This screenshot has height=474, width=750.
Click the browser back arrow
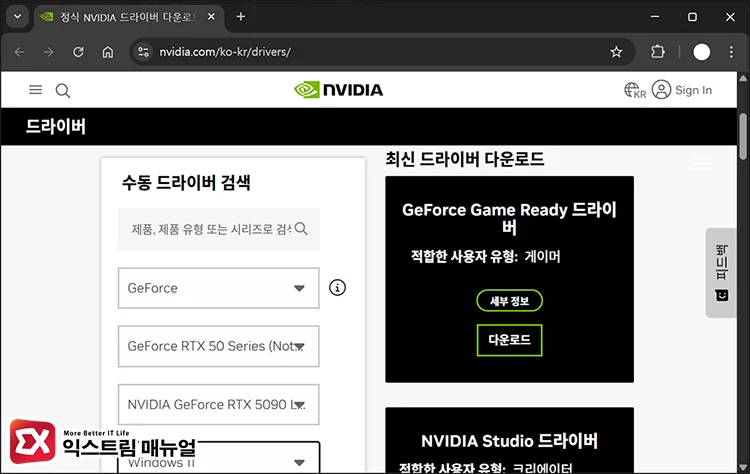coord(19,52)
